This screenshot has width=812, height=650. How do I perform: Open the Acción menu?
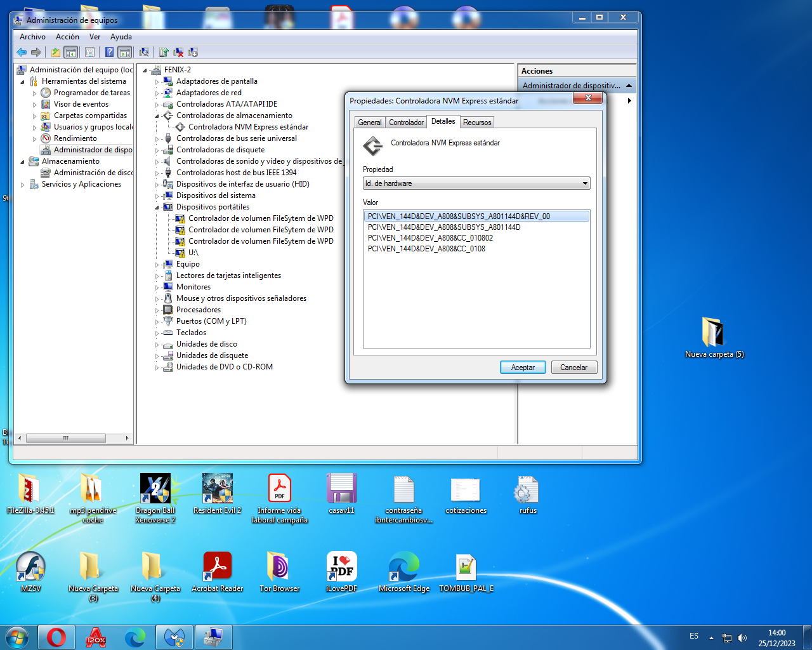pyautogui.click(x=67, y=37)
